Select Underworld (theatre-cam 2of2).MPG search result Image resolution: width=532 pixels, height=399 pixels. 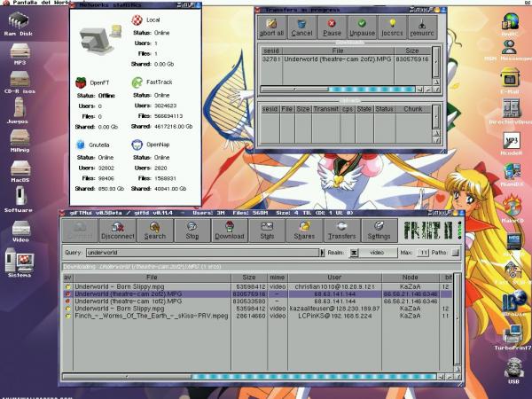pyautogui.click(x=258, y=293)
